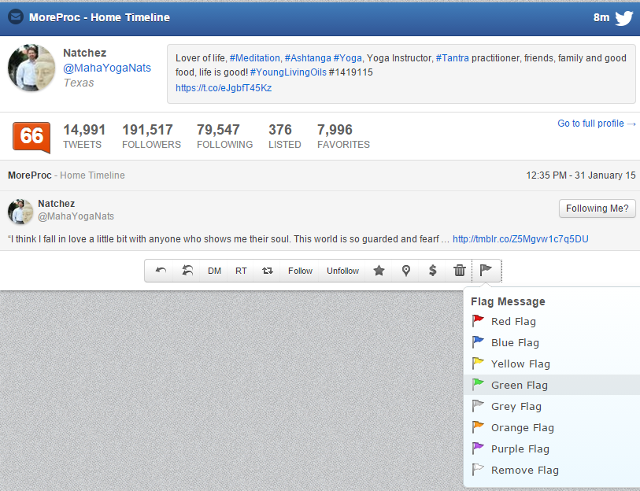Screen dimensions: 640x491
Task: Open the tmblr.co link in tweet
Action: click(x=520, y=239)
